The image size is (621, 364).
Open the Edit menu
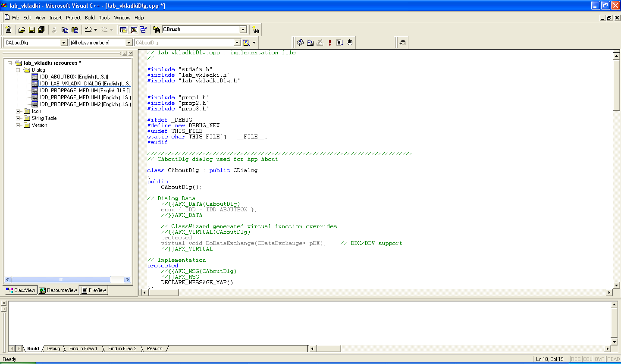tap(27, 18)
